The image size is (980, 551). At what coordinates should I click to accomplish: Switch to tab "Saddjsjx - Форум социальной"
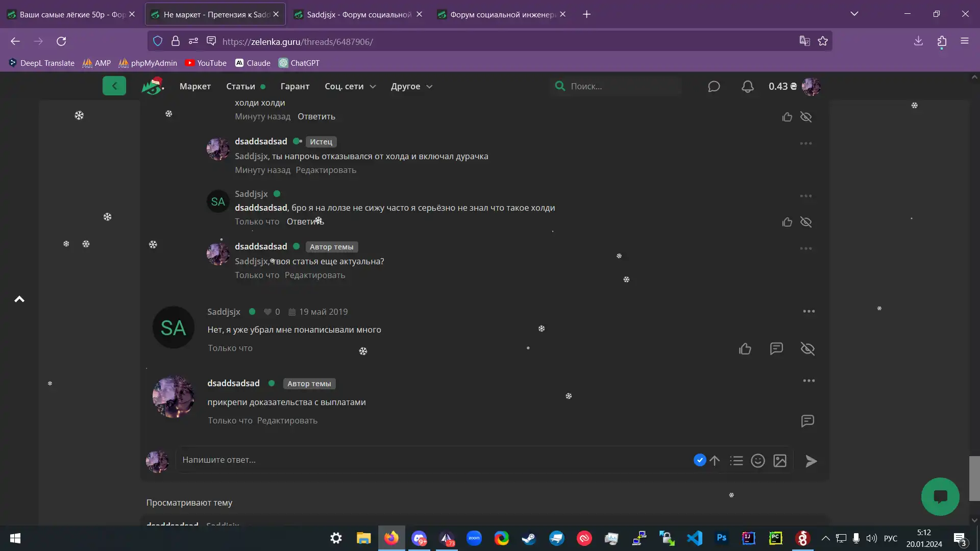358,14
